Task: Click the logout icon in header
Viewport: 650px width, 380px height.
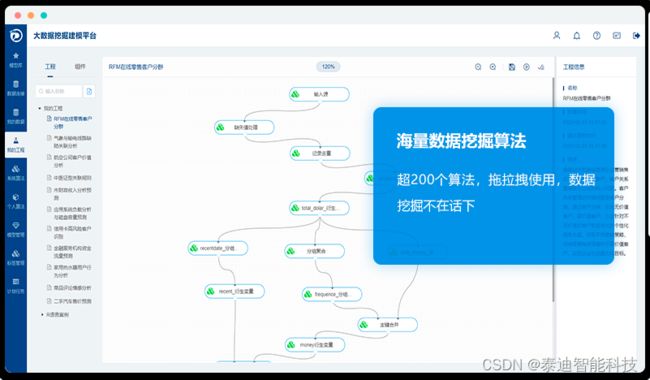Action: tap(636, 36)
